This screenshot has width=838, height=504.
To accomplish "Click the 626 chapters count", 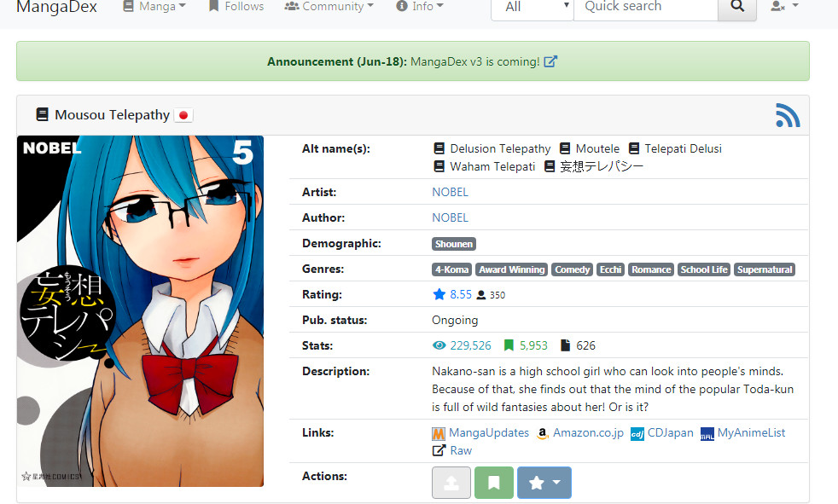I will click(x=585, y=346).
